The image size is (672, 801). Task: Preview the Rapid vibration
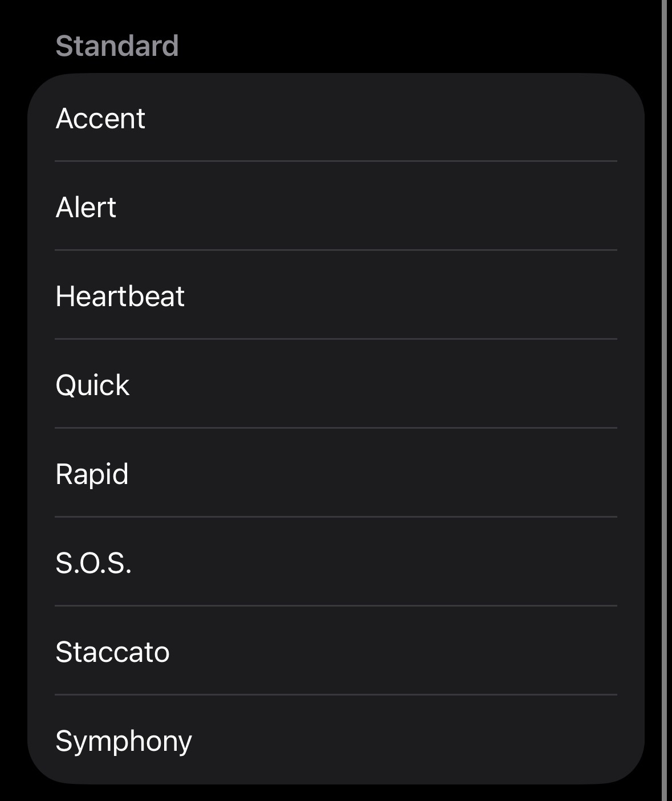(336, 474)
